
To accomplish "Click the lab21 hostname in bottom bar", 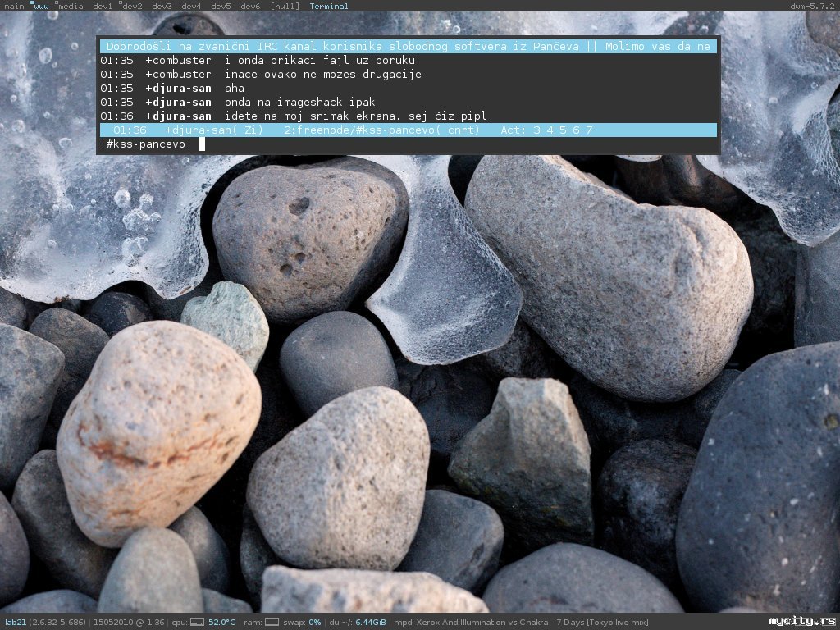I will point(15,623).
